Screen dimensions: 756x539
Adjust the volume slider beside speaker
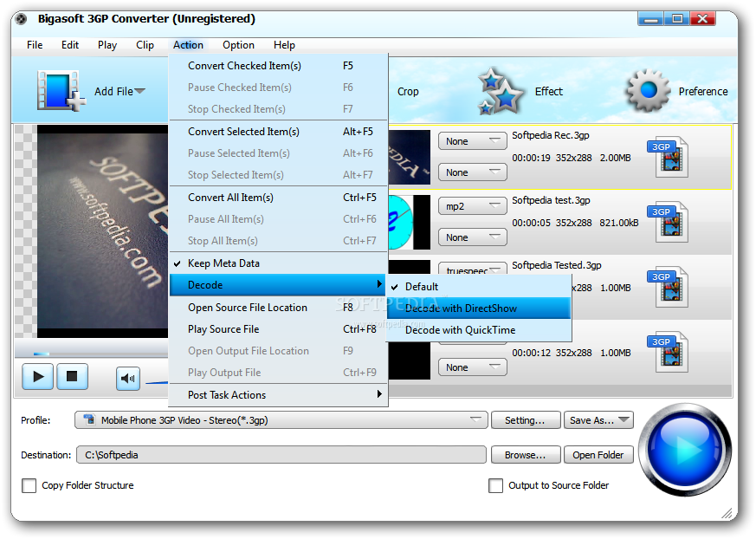click(157, 382)
